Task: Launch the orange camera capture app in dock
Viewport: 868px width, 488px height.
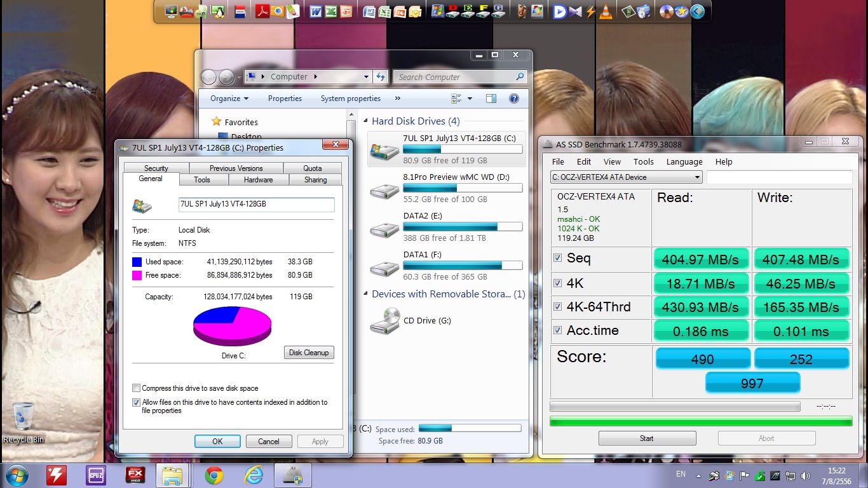Action: point(278,11)
